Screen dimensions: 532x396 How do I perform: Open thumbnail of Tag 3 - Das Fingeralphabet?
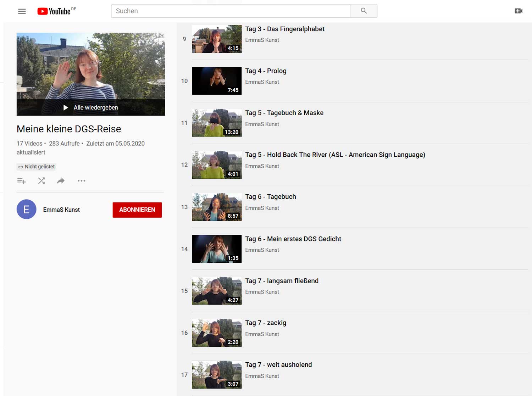tap(217, 39)
